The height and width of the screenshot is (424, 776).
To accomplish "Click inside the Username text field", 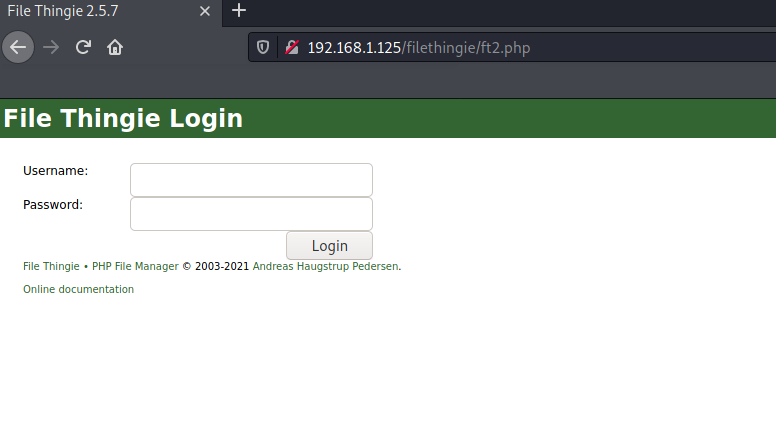I will click(251, 180).
